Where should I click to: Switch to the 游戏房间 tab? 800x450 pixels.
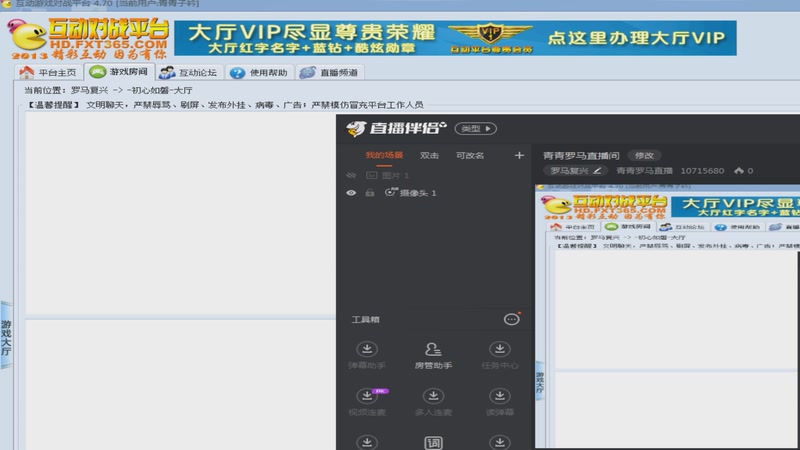(119, 72)
